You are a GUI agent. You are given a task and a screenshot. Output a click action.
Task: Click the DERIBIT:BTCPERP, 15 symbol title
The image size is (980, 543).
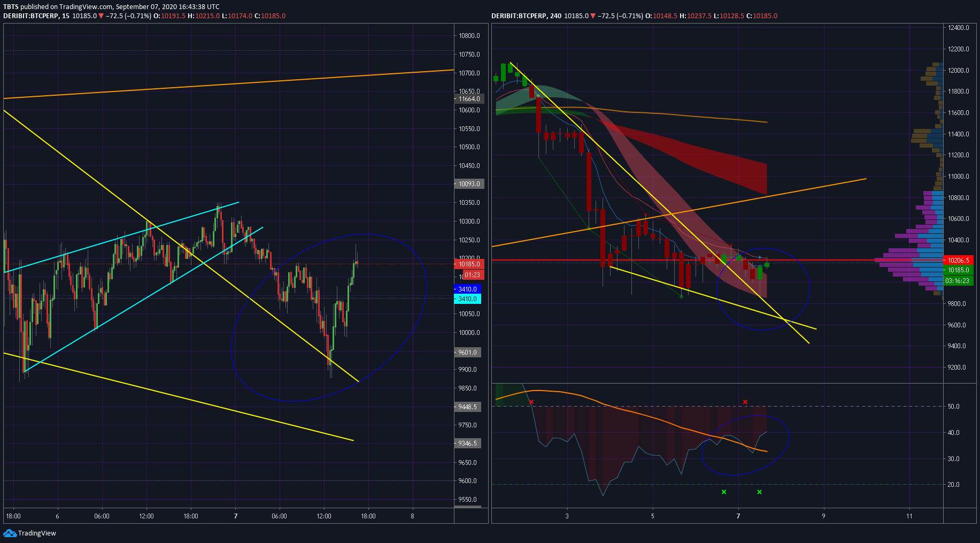tap(36, 16)
